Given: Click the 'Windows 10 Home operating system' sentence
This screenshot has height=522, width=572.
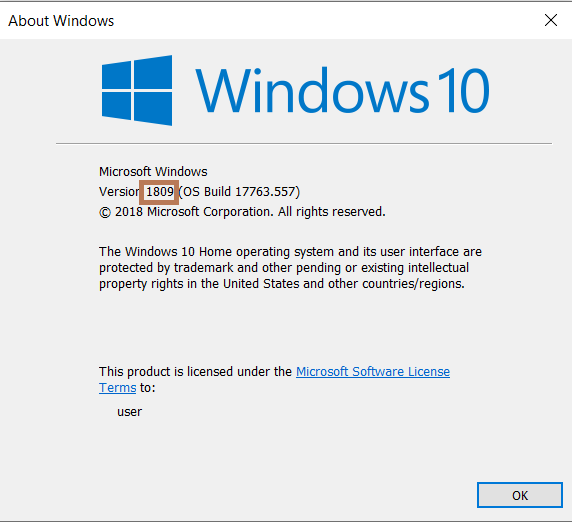Looking at the screenshot, I should 290,252.
